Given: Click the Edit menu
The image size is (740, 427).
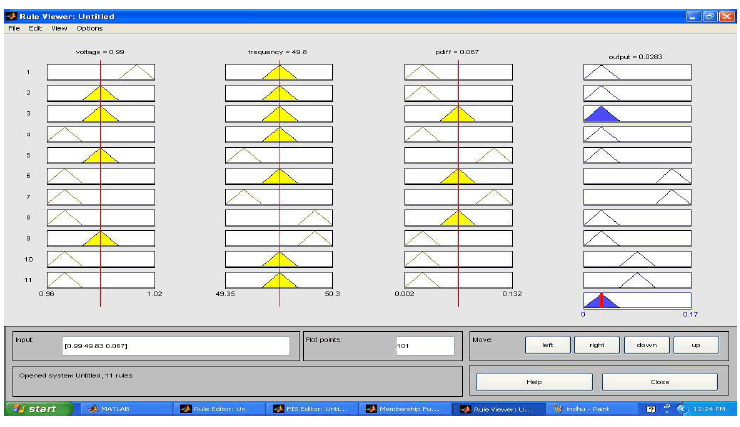Looking at the screenshot, I should tap(37, 28).
